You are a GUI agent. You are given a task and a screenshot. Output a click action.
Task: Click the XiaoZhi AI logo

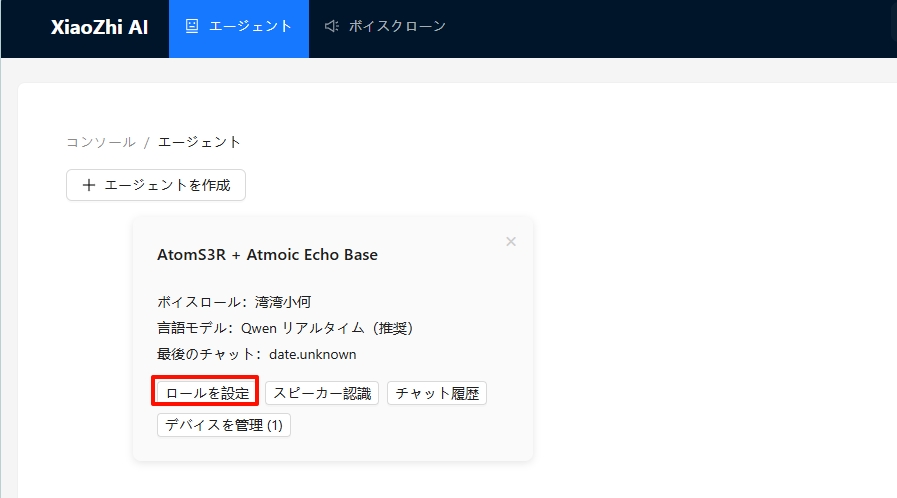(x=100, y=27)
